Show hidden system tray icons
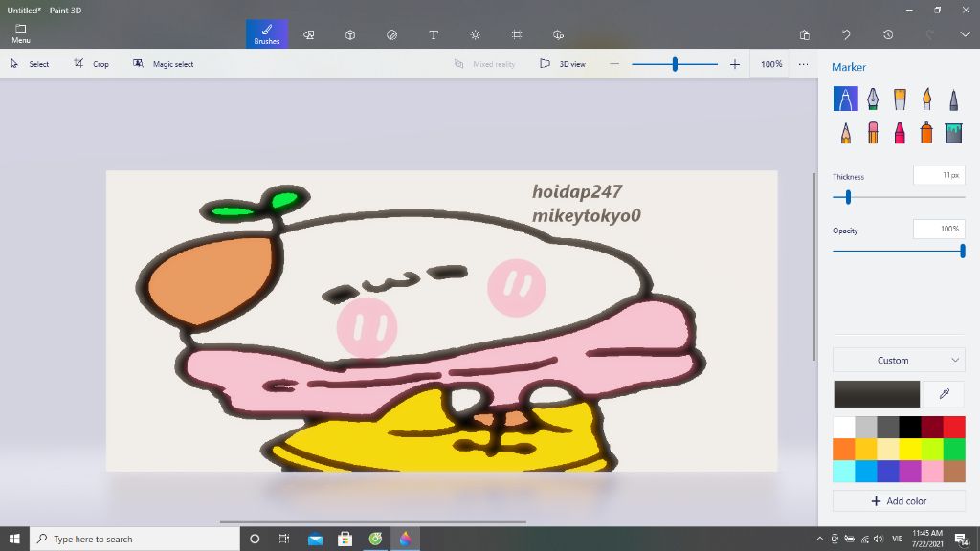The width and height of the screenshot is (980, 551). point(819,539)
